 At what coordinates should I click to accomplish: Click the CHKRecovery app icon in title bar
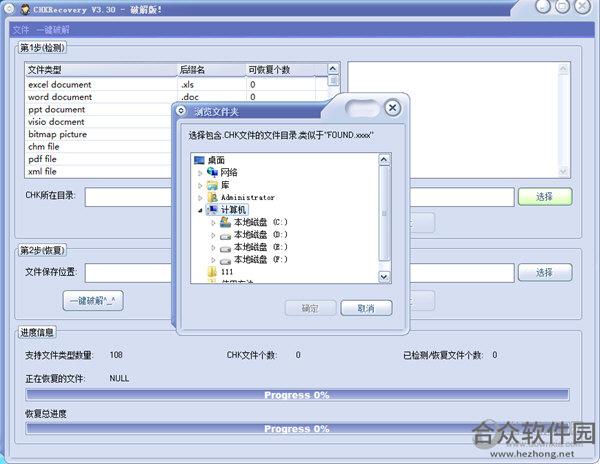click(25, 8)
